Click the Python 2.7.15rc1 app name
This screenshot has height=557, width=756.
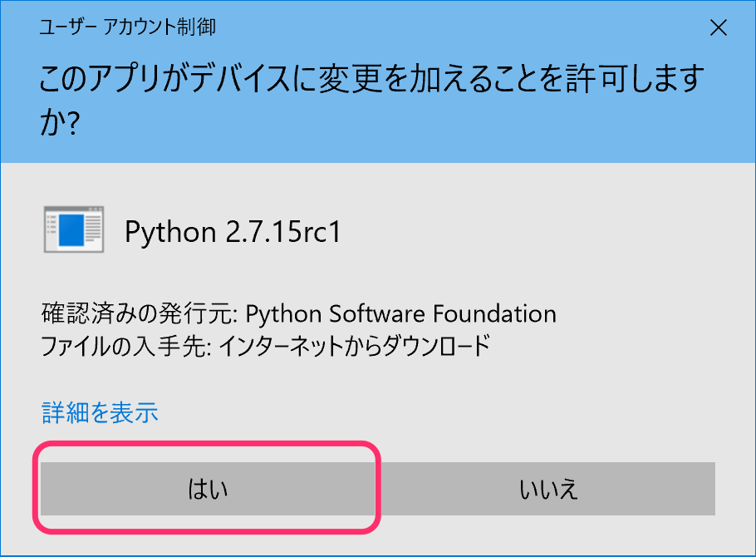click(x=233, y=232)
